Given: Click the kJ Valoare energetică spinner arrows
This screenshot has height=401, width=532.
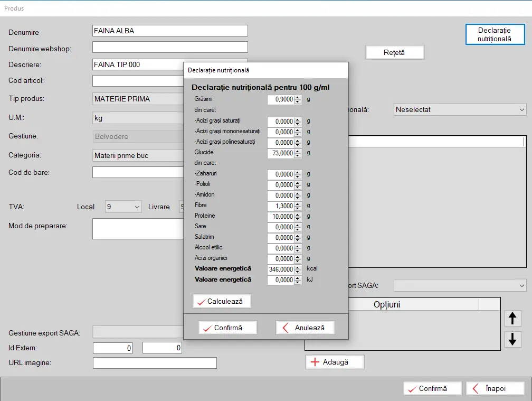Looking at the screenshot, I should (x=298, y=280).
